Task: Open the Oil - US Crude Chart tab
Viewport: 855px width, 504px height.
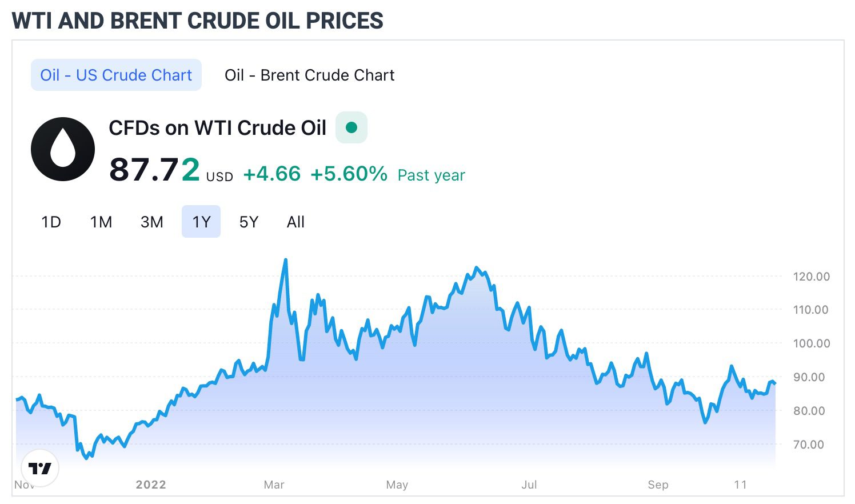Action: 116,75
